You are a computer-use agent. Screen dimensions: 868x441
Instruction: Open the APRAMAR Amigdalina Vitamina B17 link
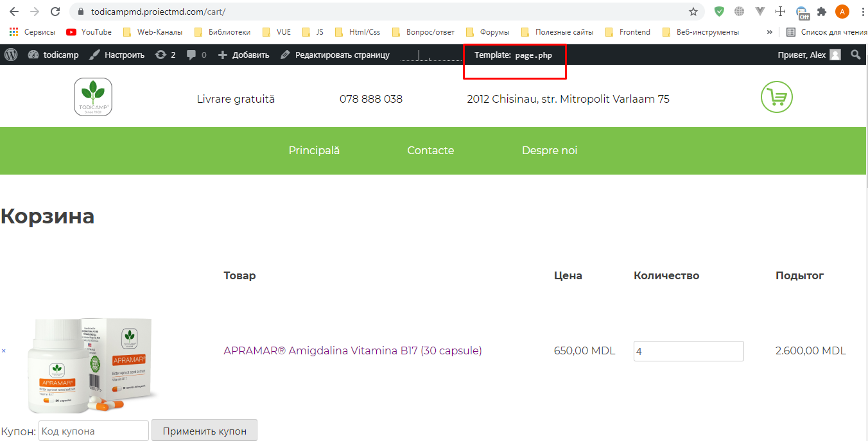tap(352, 350)
